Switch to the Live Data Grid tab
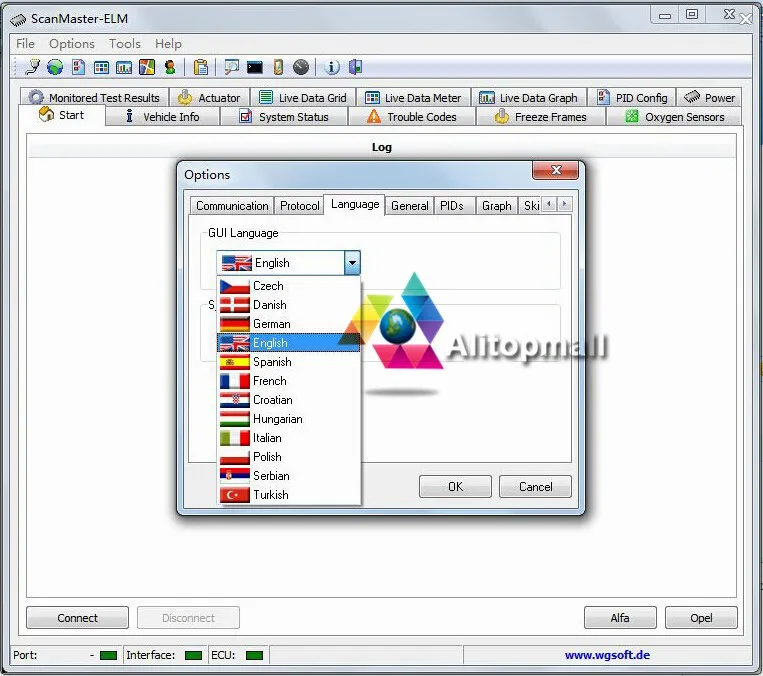Screen dimensions: 763x676 pos(303,97)
